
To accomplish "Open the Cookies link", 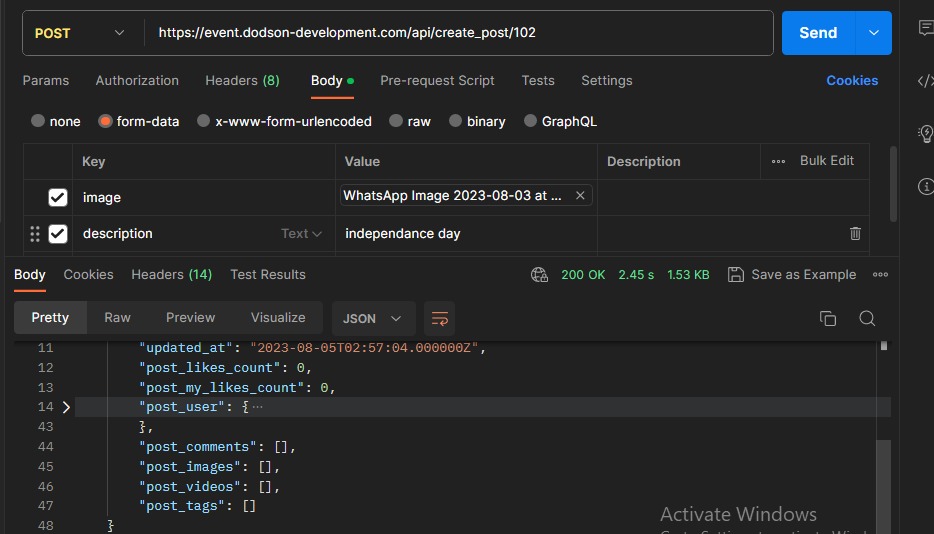I will pos(851,80).
